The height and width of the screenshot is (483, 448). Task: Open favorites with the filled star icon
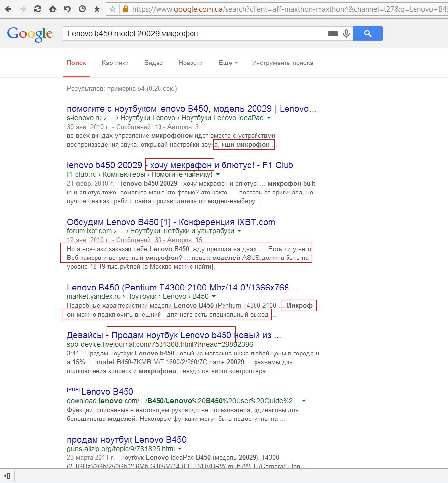pos(97,9)
